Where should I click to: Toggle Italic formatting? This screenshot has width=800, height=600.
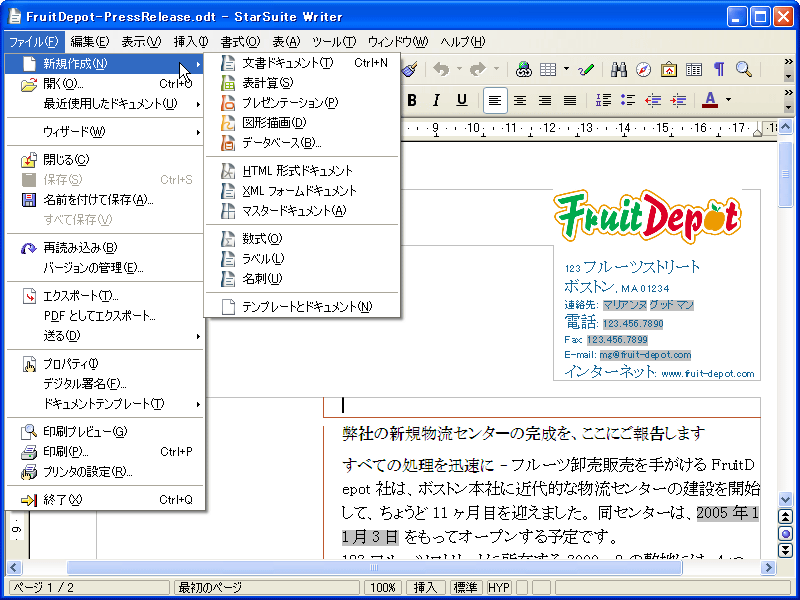pos(436,100)
